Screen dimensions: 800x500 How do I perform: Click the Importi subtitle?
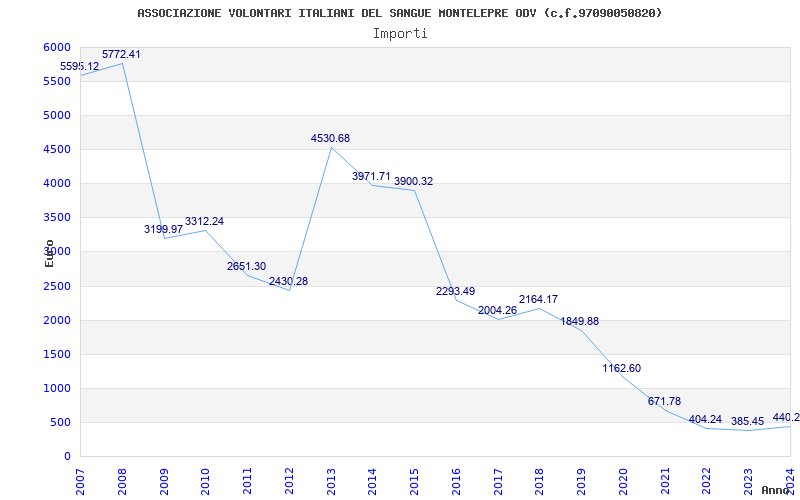point(400,34)
